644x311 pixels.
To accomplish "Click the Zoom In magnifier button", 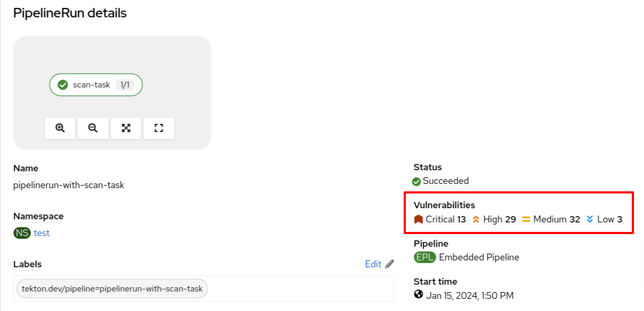I will pos(60,128).
